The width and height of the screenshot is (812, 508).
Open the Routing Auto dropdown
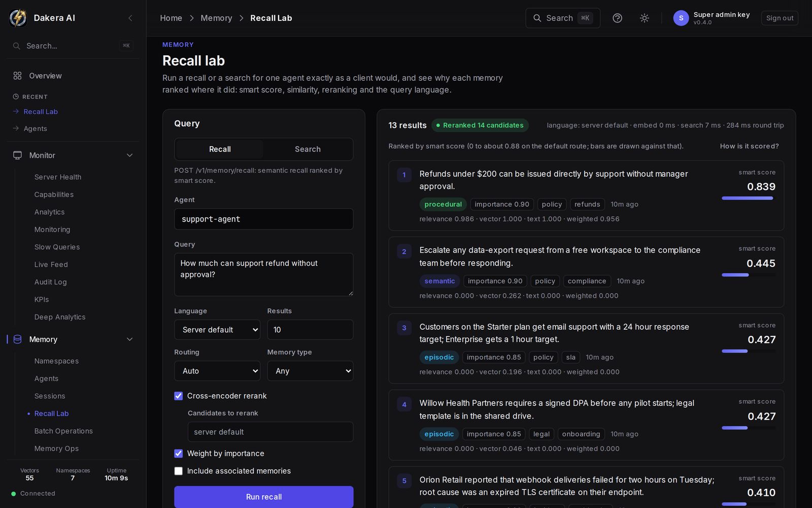[217, 371]
